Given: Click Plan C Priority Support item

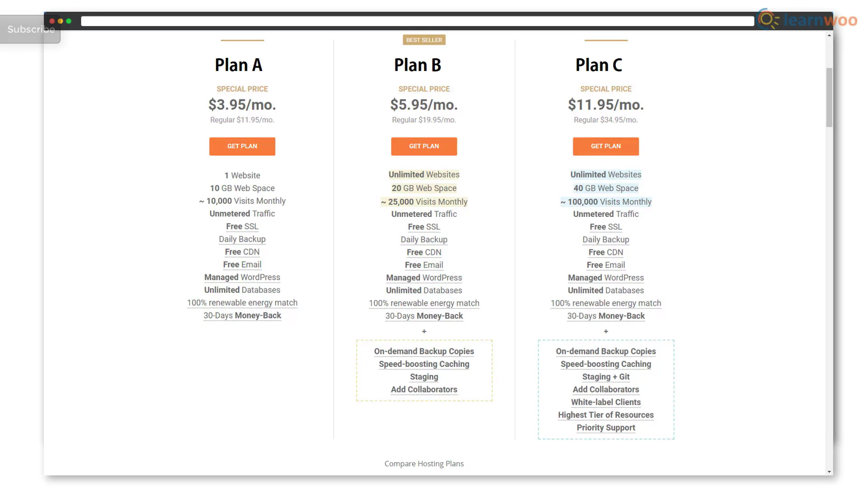Looking at the screenshot, I should tap(606, 427).
